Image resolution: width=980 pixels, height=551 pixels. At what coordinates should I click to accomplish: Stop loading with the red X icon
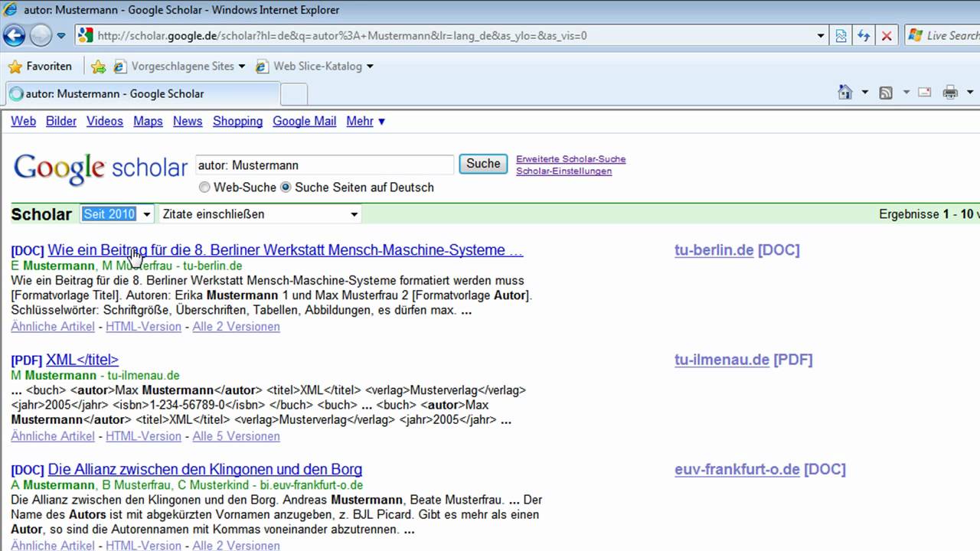point(887,35)
